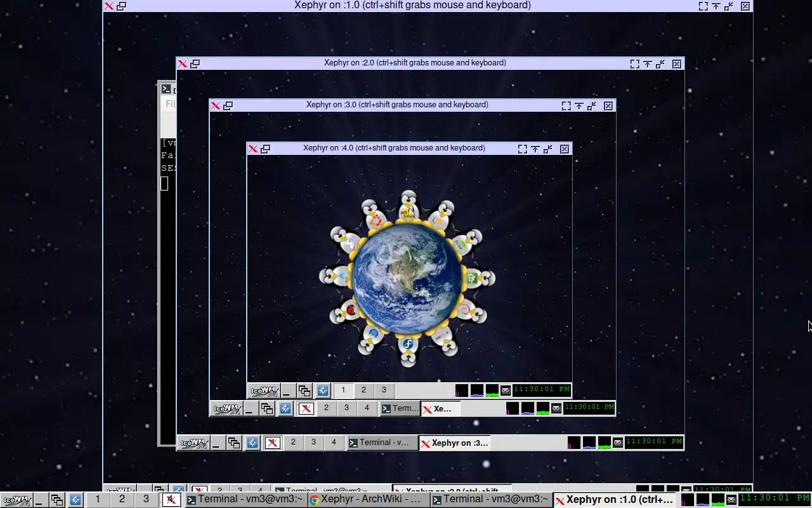Roll up the Xephyr on :4.0 window
The image size is (812, 508).
pos(535,149)
